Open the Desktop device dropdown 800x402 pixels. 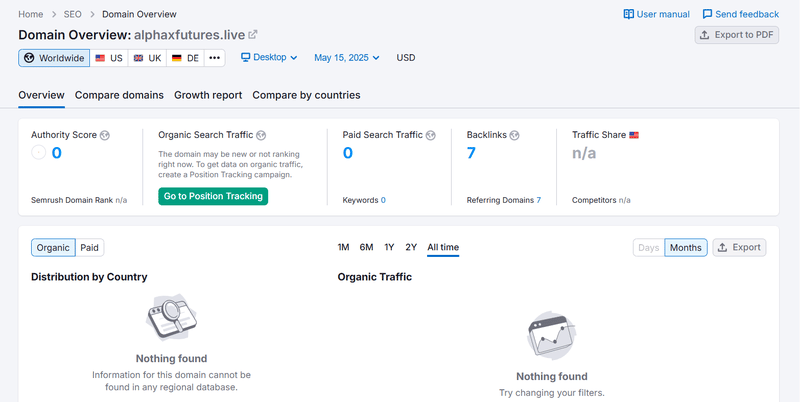pyautogui.click(x=269, y=58)
